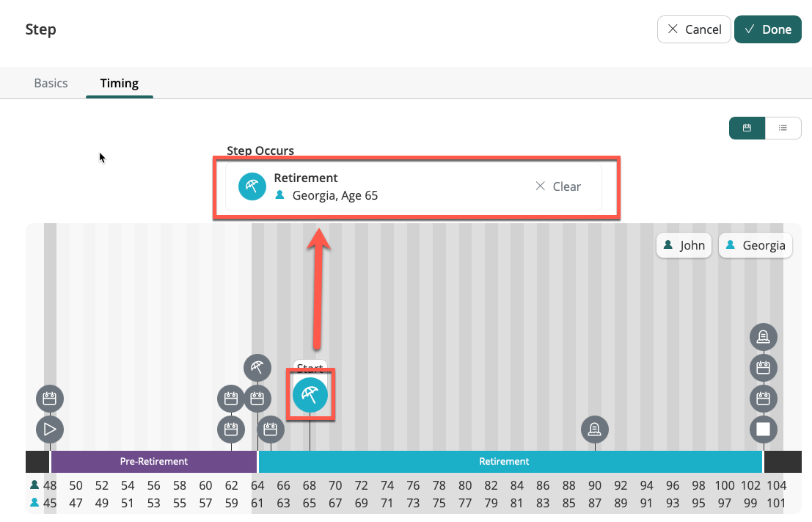Switch to the timeline view toggle
Image resolution: width=812 pixels, height=522 pixels.
747,128
